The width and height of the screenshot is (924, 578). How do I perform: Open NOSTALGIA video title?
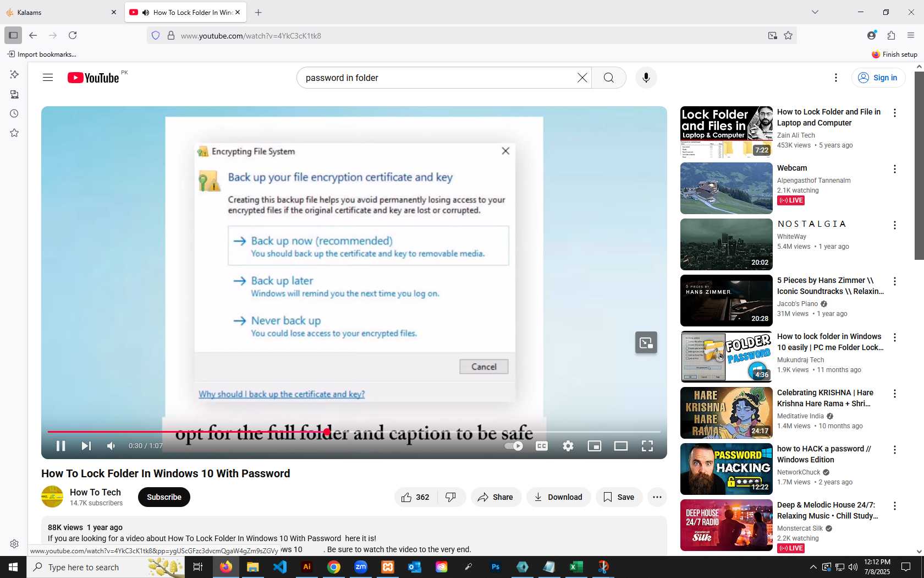point(812,224)
